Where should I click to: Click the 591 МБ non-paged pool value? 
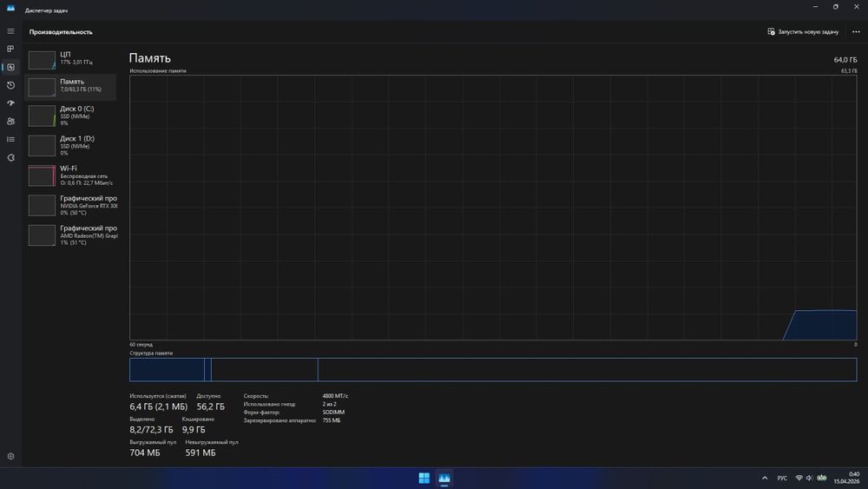tap(201, 453)
